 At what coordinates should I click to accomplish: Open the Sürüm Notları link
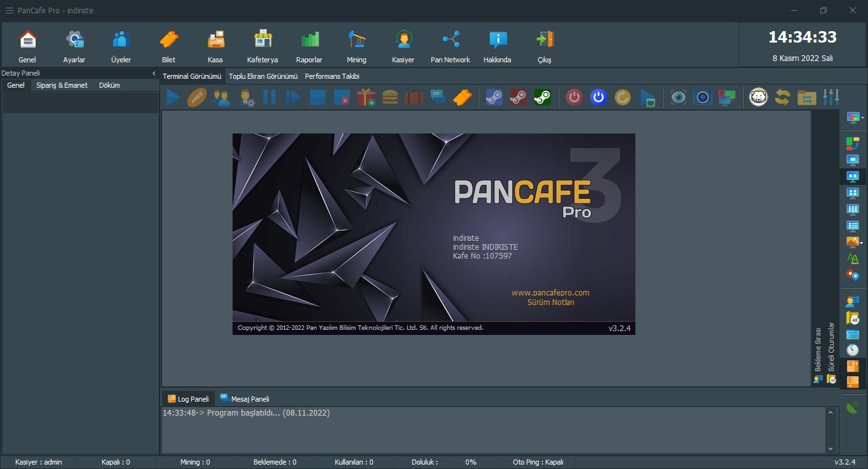point(550,302)
